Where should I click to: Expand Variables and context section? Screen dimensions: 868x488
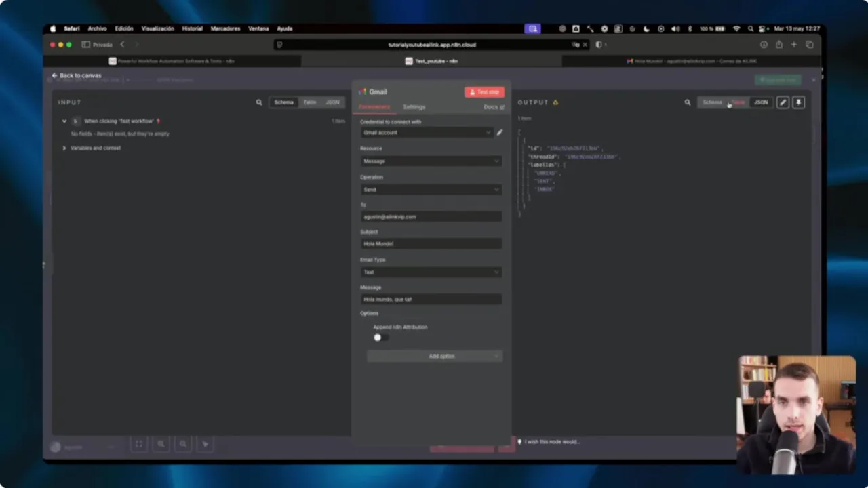64,148
